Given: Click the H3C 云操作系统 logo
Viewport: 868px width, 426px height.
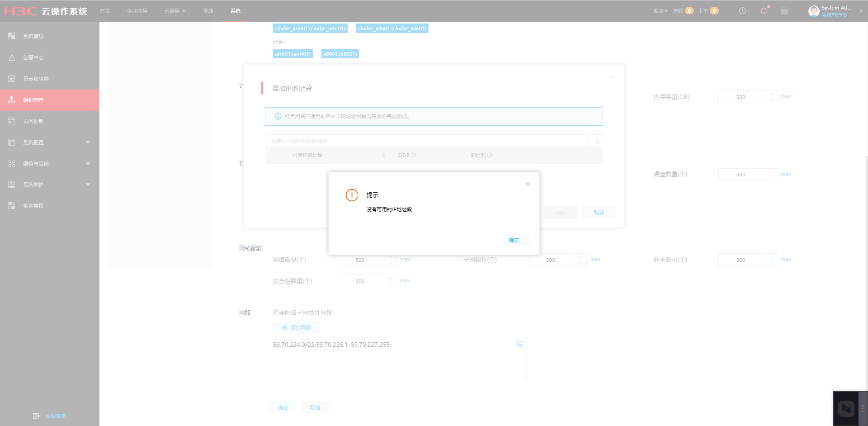Looking at the screenshot, I should tap(46, 11).
